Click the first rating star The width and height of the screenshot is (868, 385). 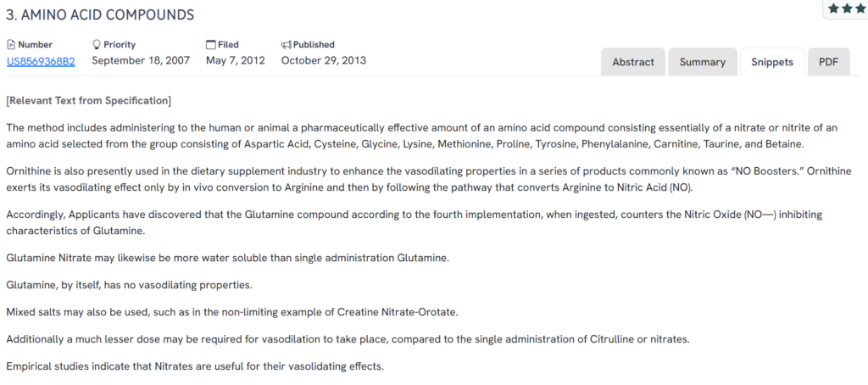834,8
